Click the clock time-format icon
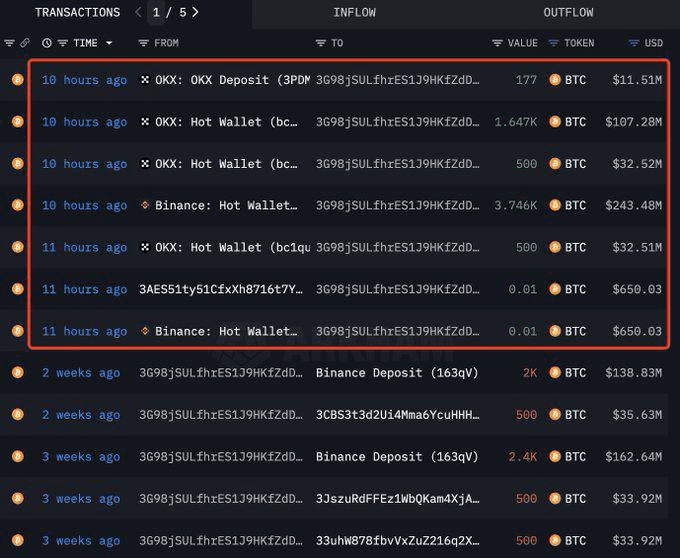Image resolution: width=680 pixels, height=558 pixels. pos(47,43)
